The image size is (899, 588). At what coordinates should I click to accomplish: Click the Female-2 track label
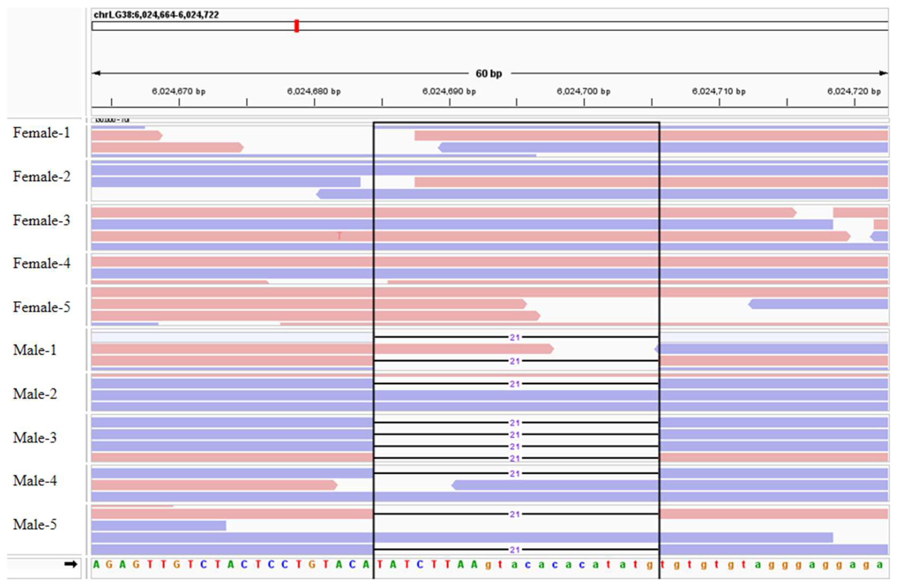[42, 177]
